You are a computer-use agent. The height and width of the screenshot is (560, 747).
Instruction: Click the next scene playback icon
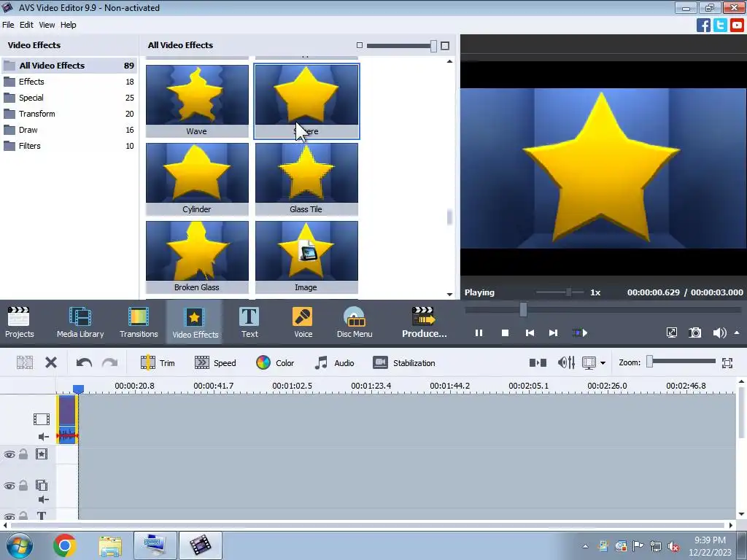[580, 332]
